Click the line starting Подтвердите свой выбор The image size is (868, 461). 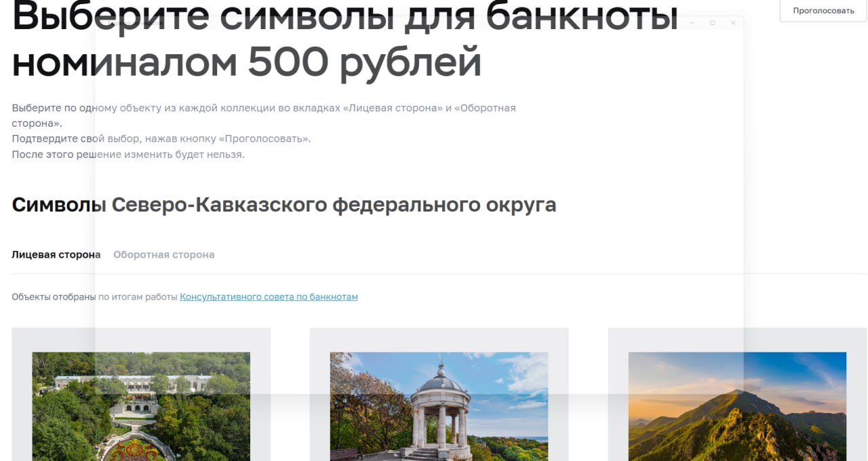coord(161,139)
